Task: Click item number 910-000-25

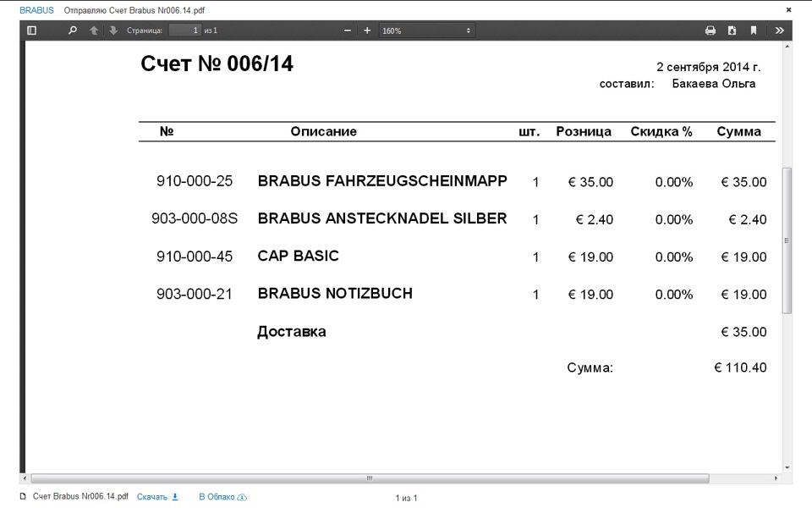Action: pyautogui.click(x=195, y=181)
